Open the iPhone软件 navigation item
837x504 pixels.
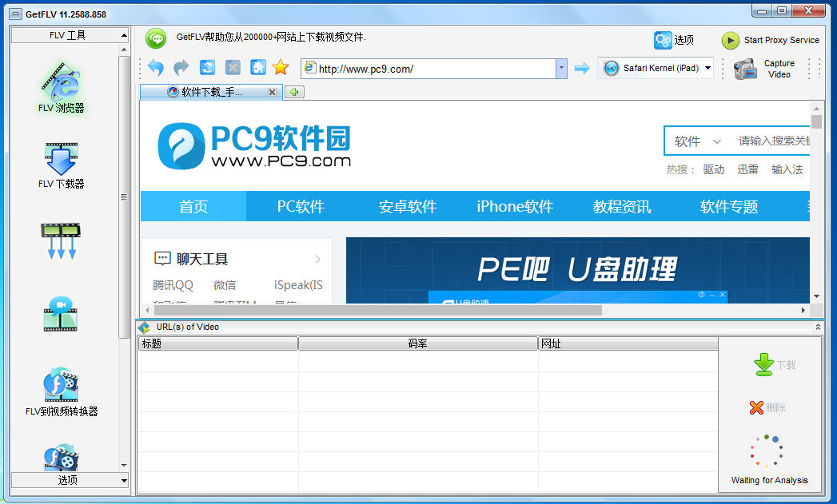(x=515, y=206)
